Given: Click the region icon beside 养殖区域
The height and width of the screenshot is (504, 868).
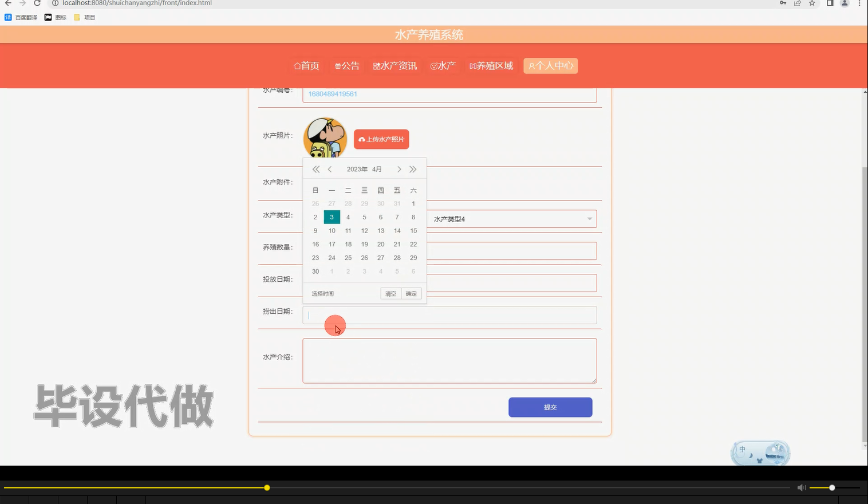Looking at the screenshot, I should tap(472, 65).
